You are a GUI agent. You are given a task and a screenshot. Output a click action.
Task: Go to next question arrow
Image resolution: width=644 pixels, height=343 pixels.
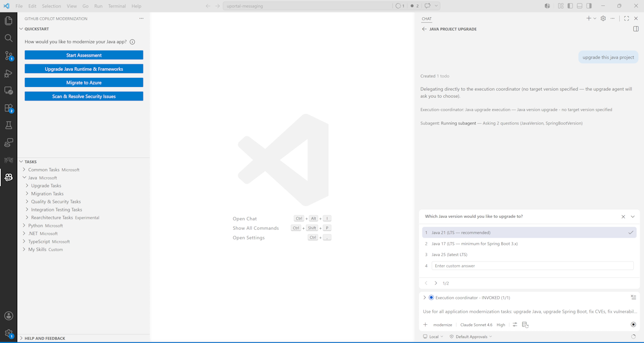pyautogui.click(x=436, y=283)
